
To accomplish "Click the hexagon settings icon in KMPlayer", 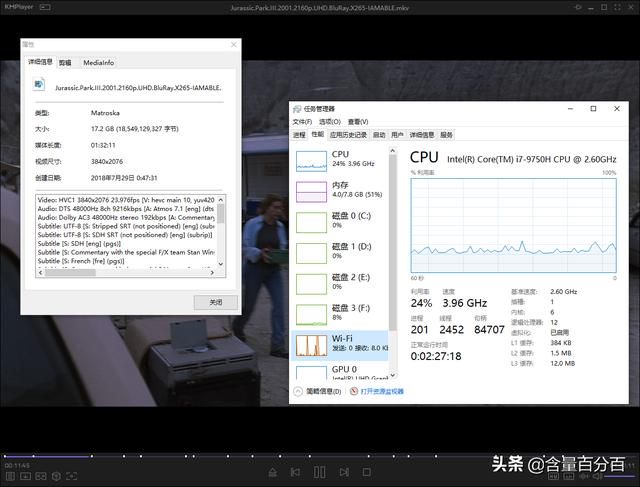I will (56, 476).
